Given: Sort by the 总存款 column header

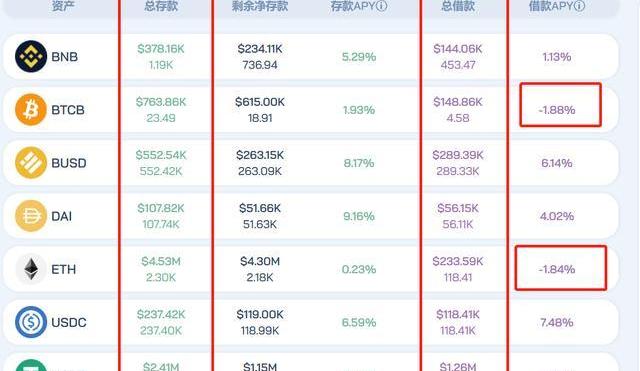Looking at the screenshot, I should click(161, 6).
